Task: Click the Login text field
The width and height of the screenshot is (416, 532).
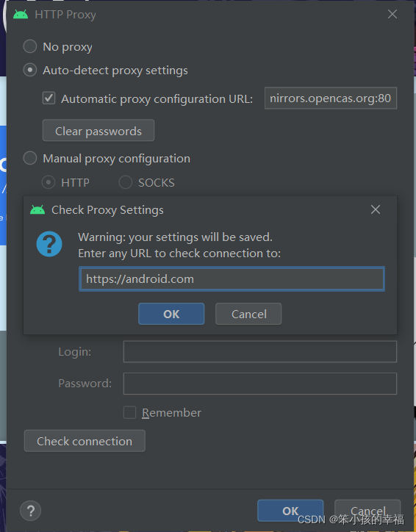Action: coord(260,351)
